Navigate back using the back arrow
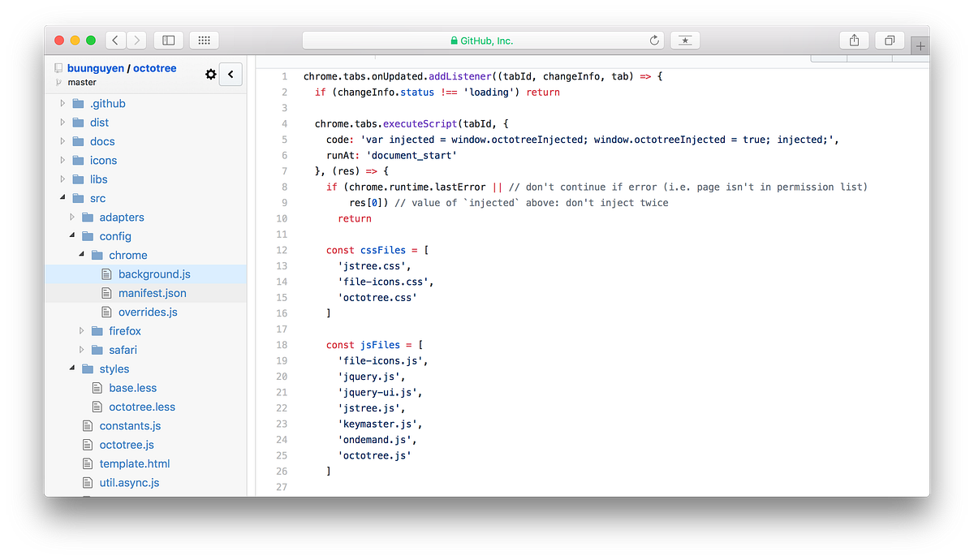974x560 pixels. pos(114,39)
